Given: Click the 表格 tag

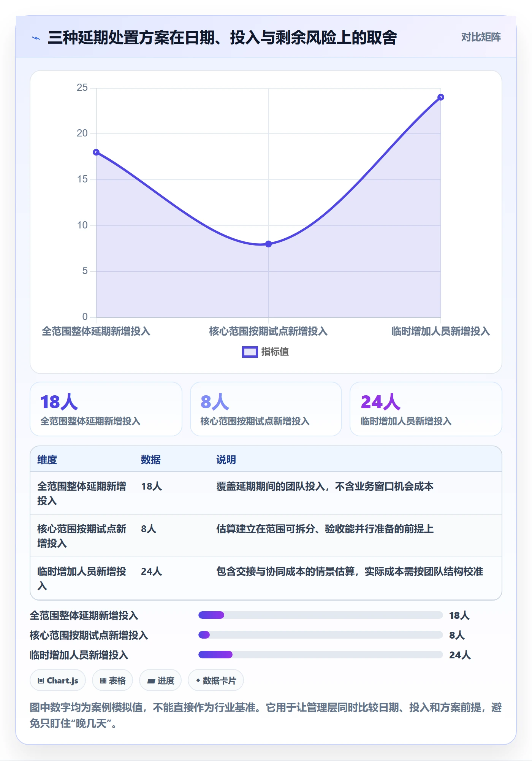Looking at the screenshot, I should (x=112, y=680).
